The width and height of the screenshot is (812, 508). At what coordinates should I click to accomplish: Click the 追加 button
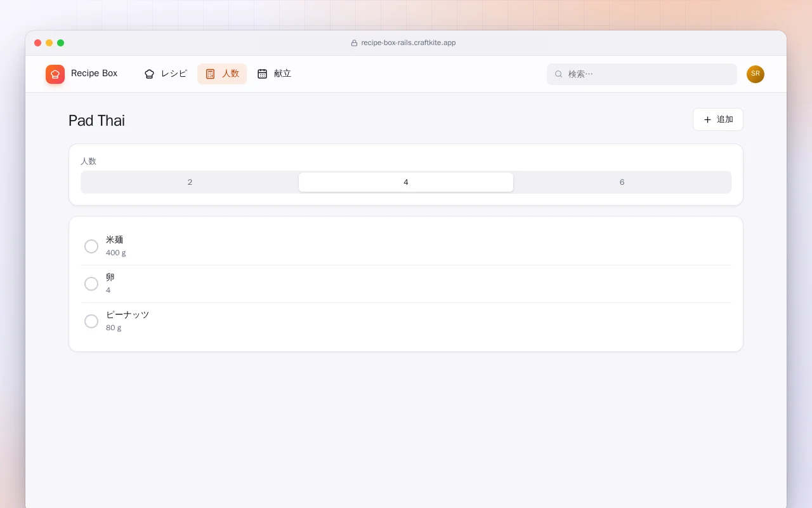718,119
